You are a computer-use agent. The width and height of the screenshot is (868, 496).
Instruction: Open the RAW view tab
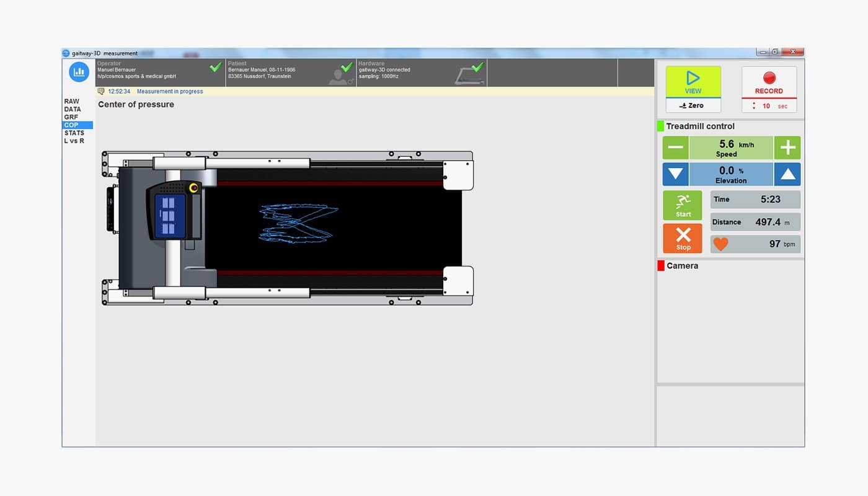pos(72,101)
